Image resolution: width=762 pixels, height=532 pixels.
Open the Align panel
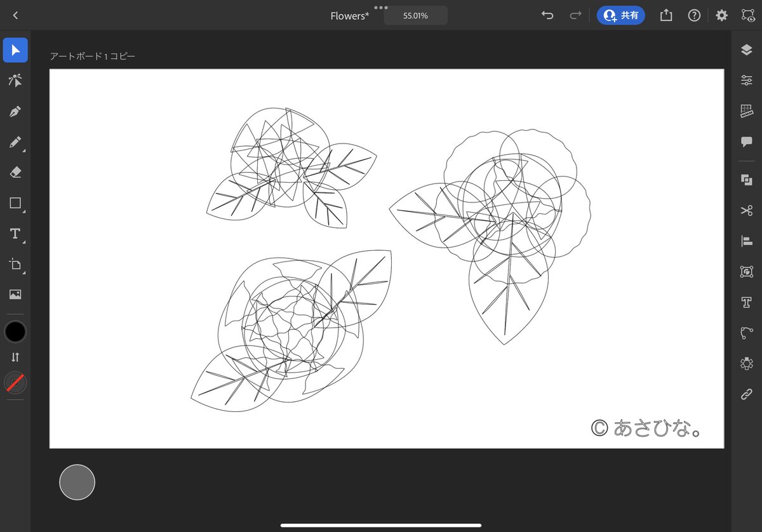(x=747, y=241)
